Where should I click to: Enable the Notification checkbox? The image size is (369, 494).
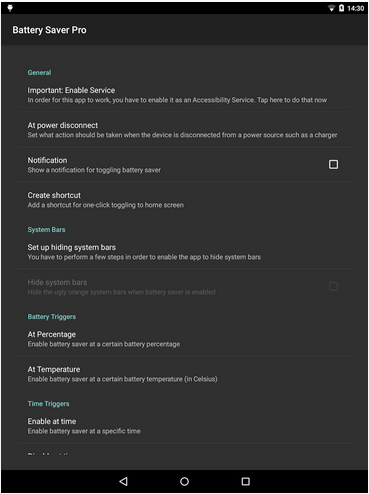(x=333, y=164)
